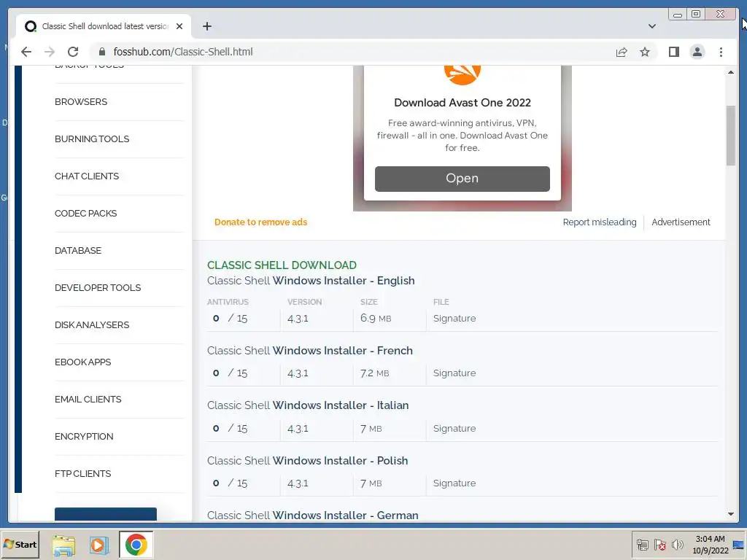Open the BURNING TOOLS category
The width and height of the screenshot is (747, 560).
(x=92, y=139)
